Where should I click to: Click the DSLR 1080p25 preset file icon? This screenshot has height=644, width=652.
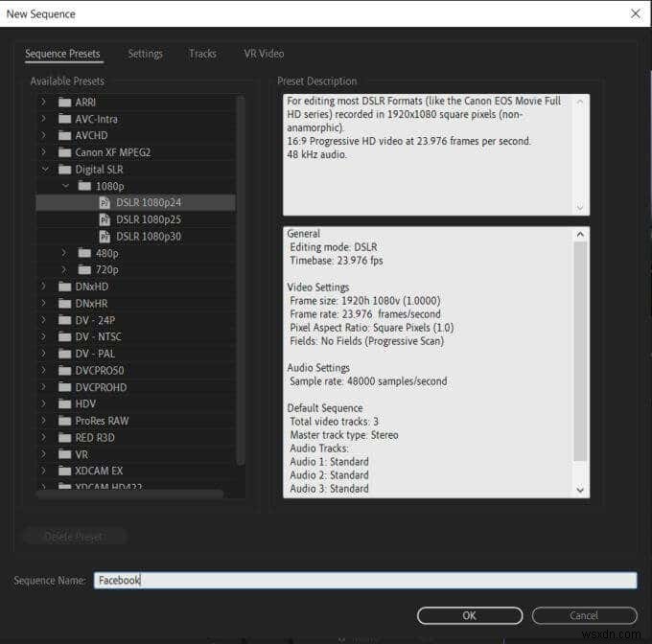(105, 219)
